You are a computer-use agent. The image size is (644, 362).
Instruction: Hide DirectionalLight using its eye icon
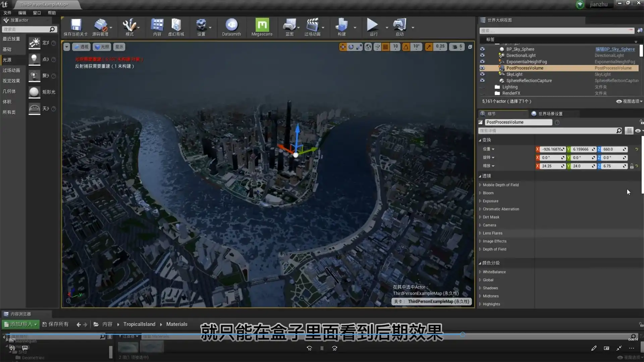coord(482,55)
